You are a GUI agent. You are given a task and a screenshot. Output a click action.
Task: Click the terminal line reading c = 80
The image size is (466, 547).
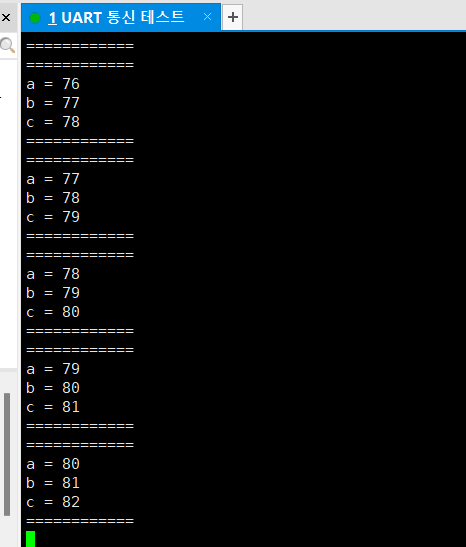point(53,312)
